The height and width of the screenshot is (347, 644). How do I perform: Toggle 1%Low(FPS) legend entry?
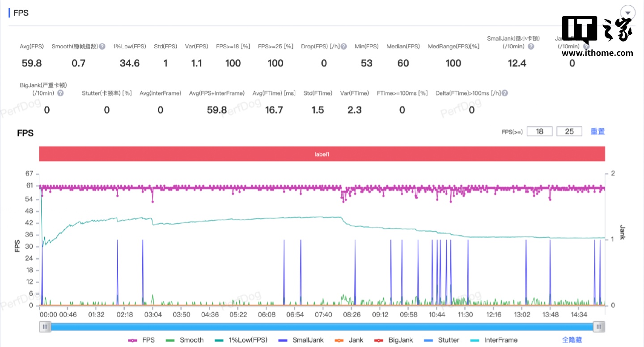point(241,340)
